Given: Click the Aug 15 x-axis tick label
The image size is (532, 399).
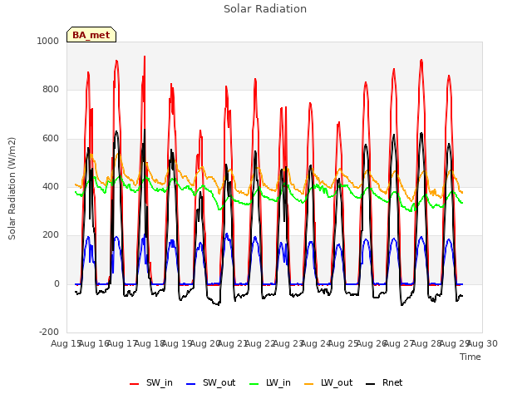Looking at the screenshot, I should 66,343.
